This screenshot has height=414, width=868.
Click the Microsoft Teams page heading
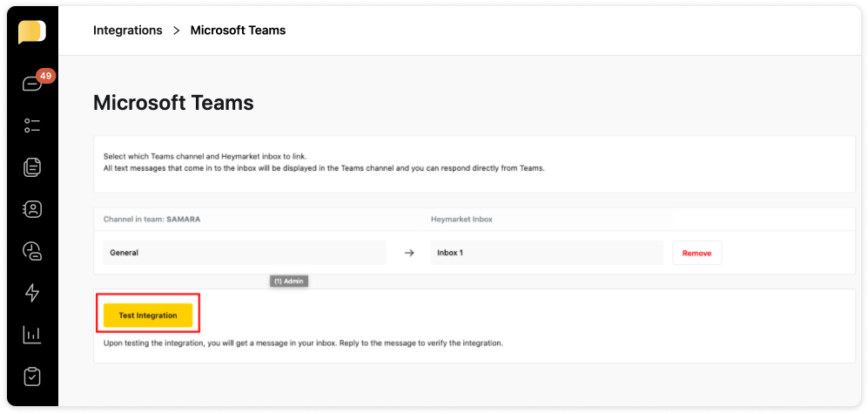click(173, 103)
